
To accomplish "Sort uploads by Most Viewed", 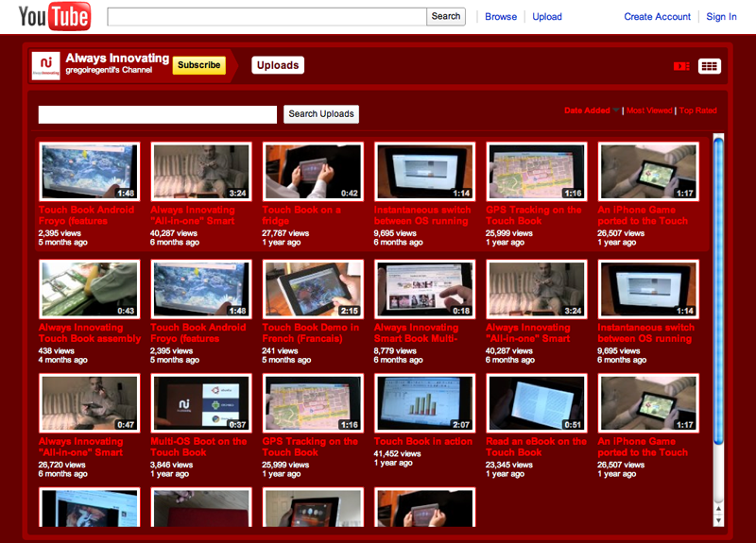I will 649,110.
